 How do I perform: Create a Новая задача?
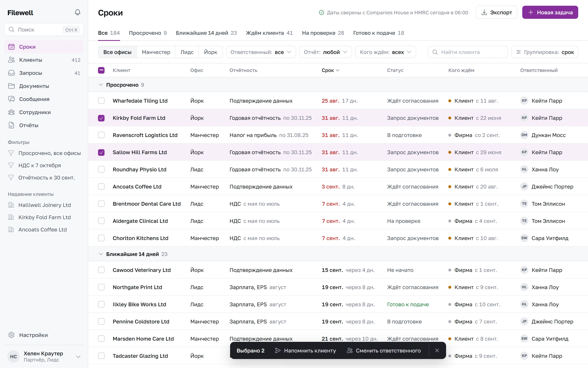click(550, 12)
